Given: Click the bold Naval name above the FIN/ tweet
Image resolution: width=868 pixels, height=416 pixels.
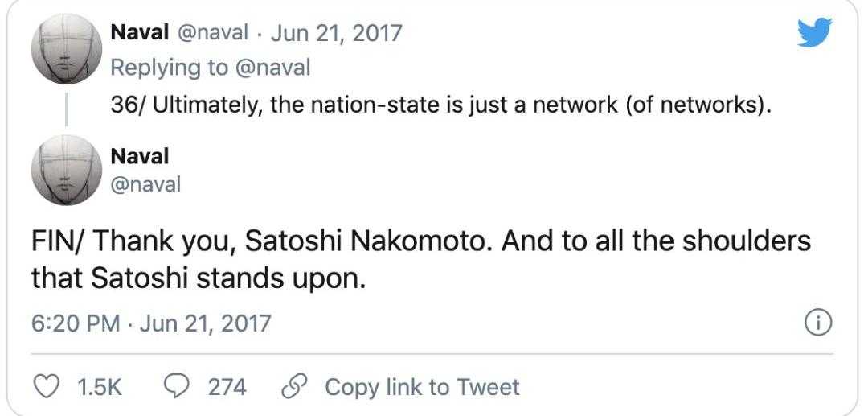Looking at the screenshot, I should click(139, 155).
